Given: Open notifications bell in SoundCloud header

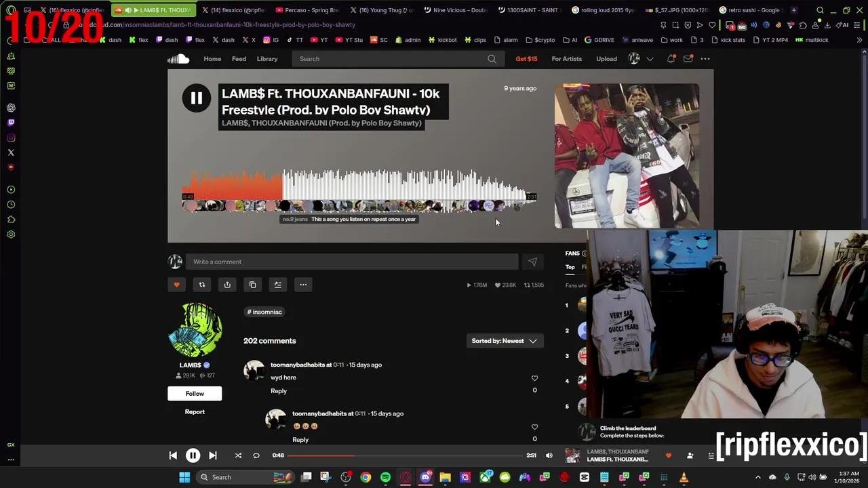Looking at the screenshot, I should [x=671, y=59].
